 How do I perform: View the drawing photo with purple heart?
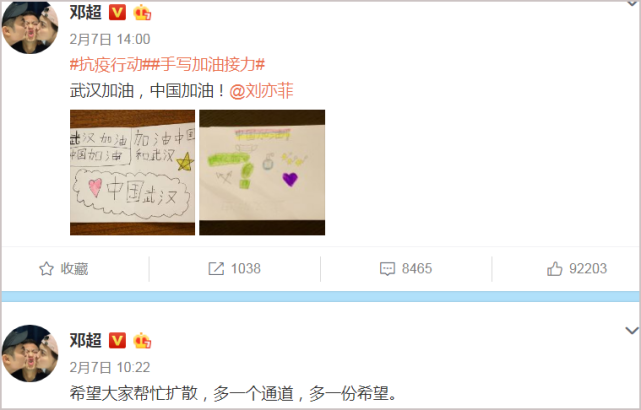tap(262, 173)
